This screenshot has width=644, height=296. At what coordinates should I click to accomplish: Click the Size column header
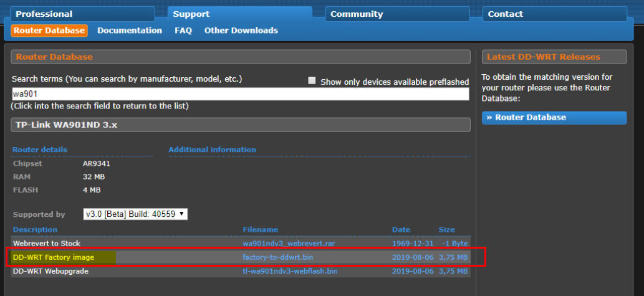[446, 229]
